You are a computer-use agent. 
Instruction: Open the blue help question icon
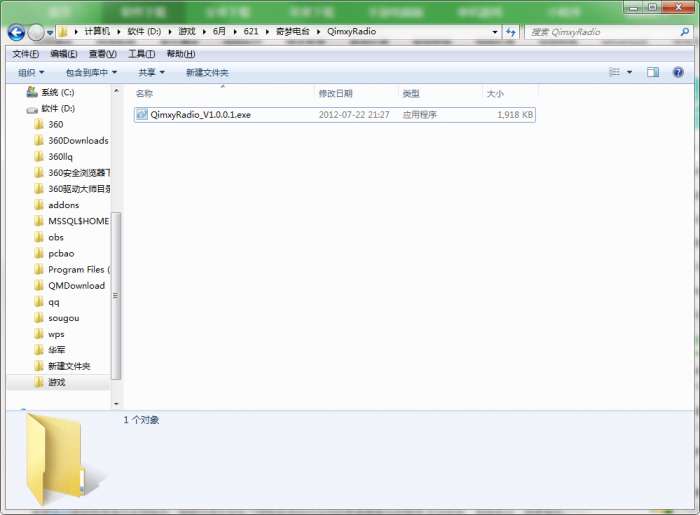coord(678,72)
